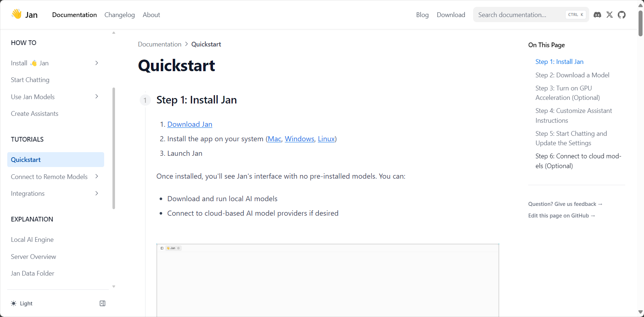644x317 pixels.
Task: Jump to Step 6: Connect to cloud models
Action: [578, 161]
